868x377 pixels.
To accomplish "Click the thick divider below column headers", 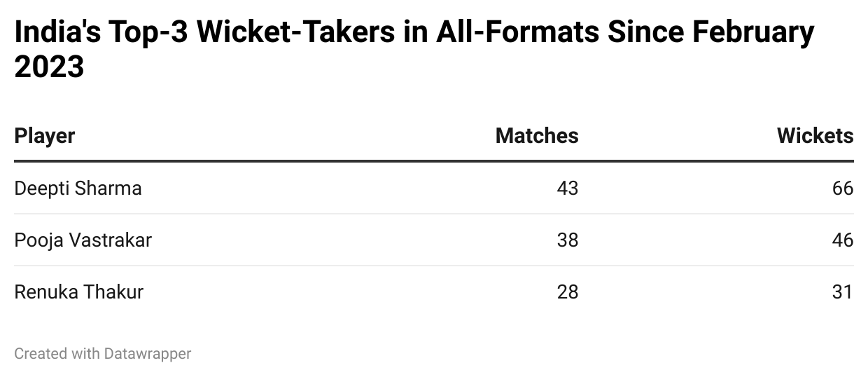I will pyautogui.click(x=434, y=161).
